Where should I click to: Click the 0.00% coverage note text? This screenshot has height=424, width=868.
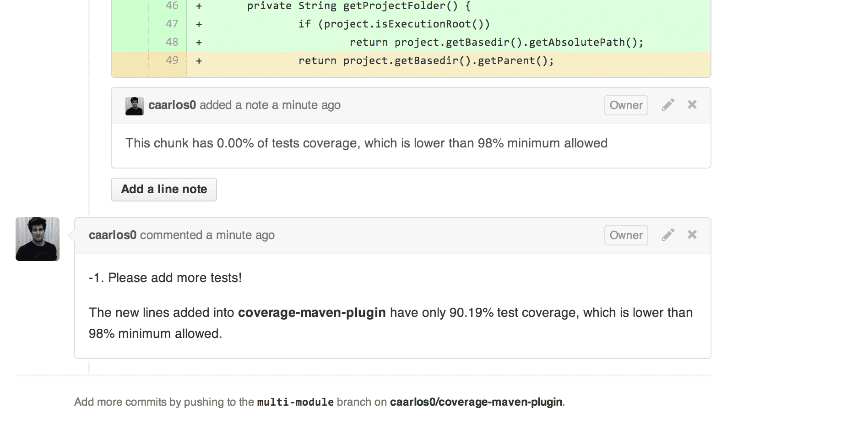[366, 143]
